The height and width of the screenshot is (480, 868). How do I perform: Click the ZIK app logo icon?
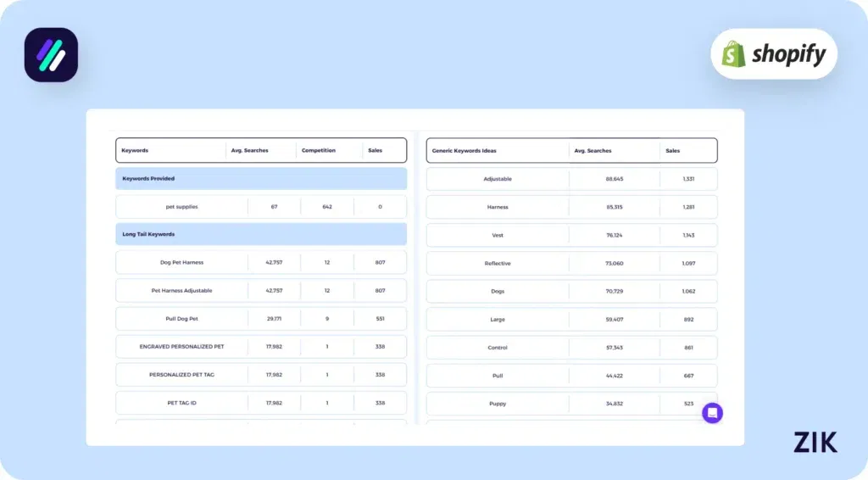(51, 55)
